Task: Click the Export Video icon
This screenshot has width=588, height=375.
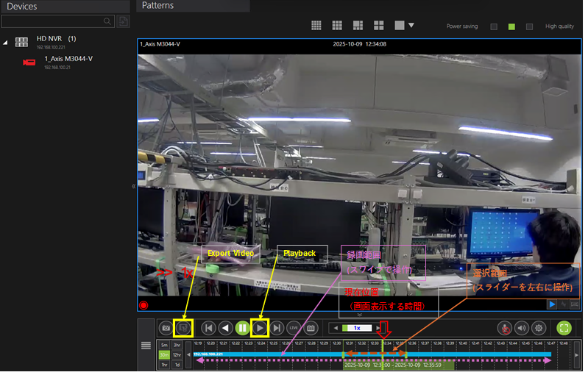Action: click(x=183, y=328)
